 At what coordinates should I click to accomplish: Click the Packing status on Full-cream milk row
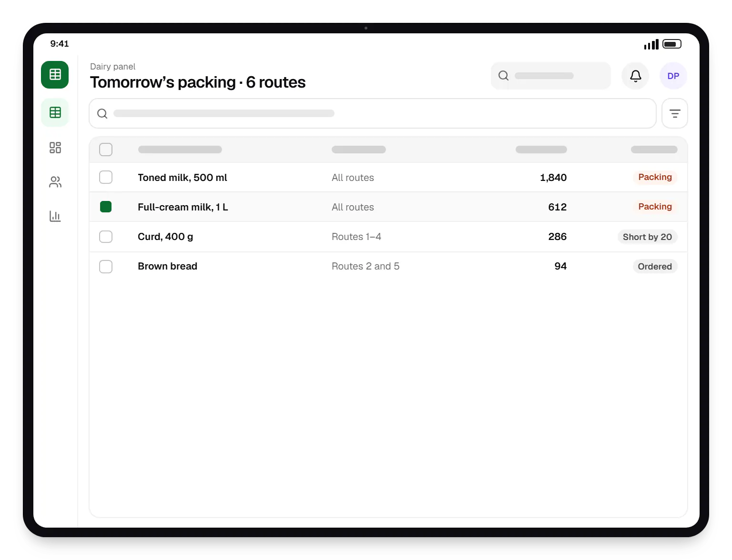pyautogui.click(x=655, y=207)
